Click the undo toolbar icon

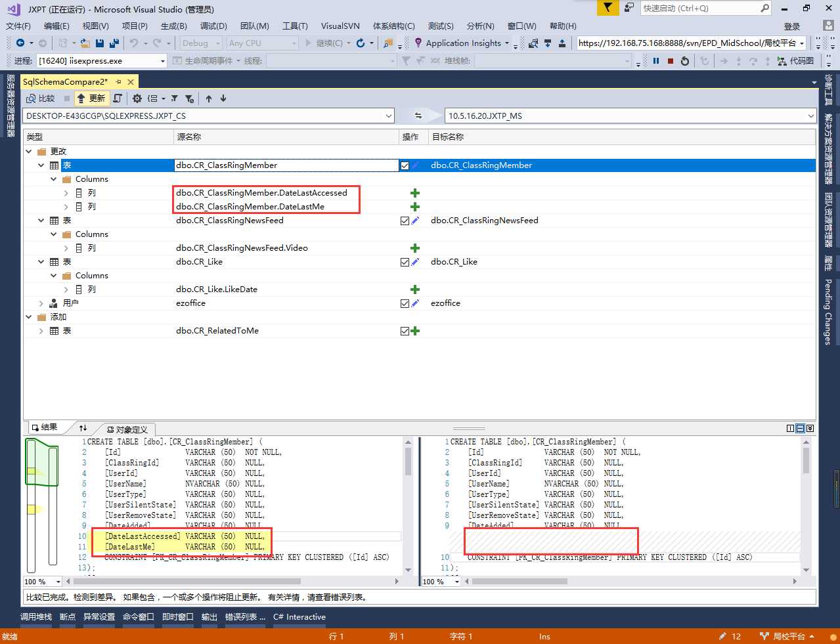point(134,43)
